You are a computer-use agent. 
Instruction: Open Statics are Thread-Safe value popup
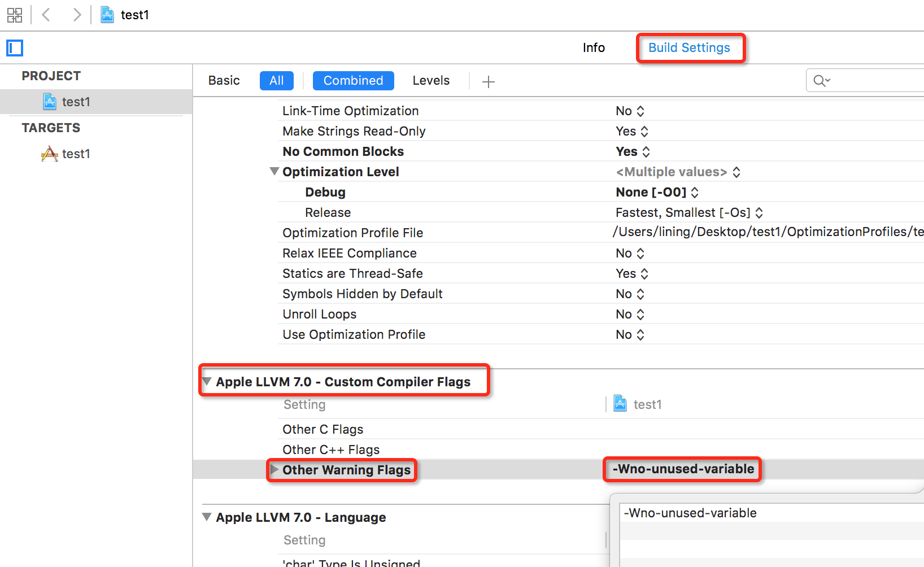[x=632, y=273]
